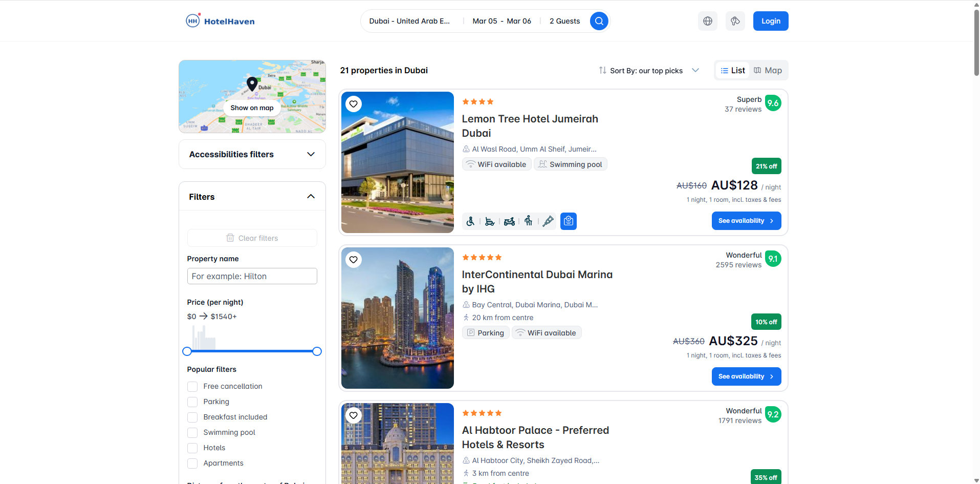This screenshot has width=980, height=484.
Task: Click See availability for Lemon Tree Hotel
Action: [x=746, y=221]
